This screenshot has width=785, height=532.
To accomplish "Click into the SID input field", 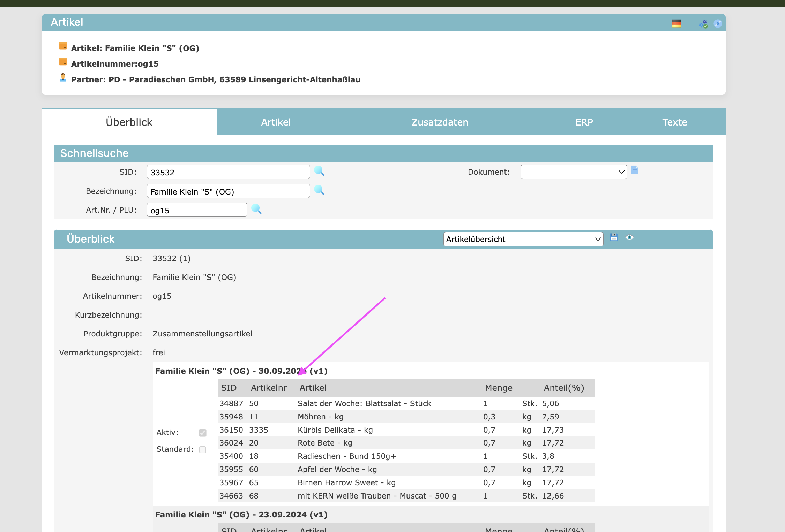I will [228, 172].
